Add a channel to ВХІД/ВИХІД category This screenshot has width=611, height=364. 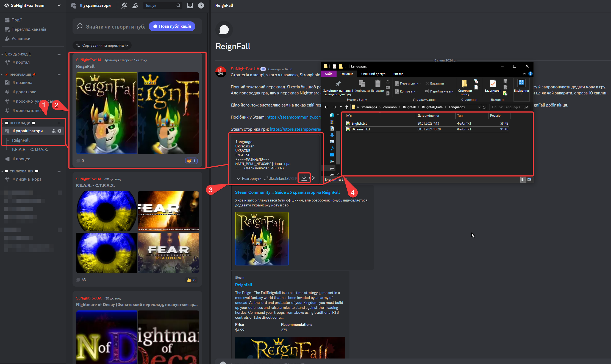point(59,54)
